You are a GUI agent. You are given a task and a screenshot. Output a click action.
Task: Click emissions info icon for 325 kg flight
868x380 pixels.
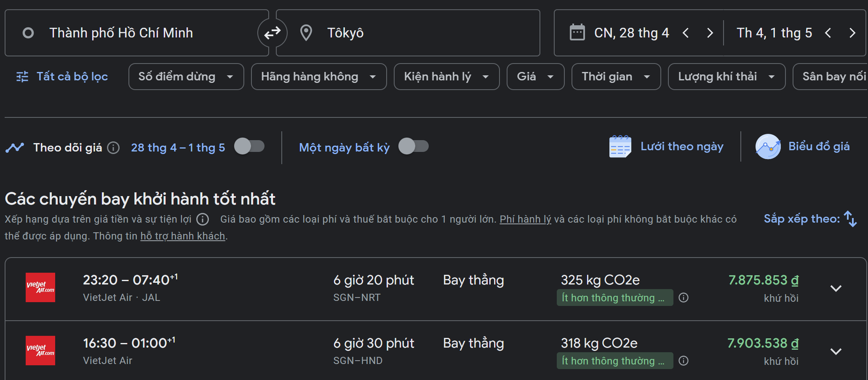tap(684, 298)
